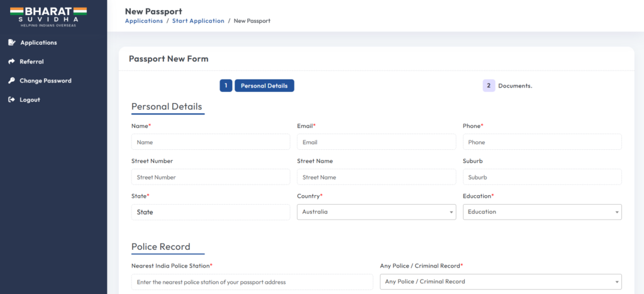The image size is (644, 294).
Task: Open Any Police / Criminal Record dropdown
Action: (500, 281)
